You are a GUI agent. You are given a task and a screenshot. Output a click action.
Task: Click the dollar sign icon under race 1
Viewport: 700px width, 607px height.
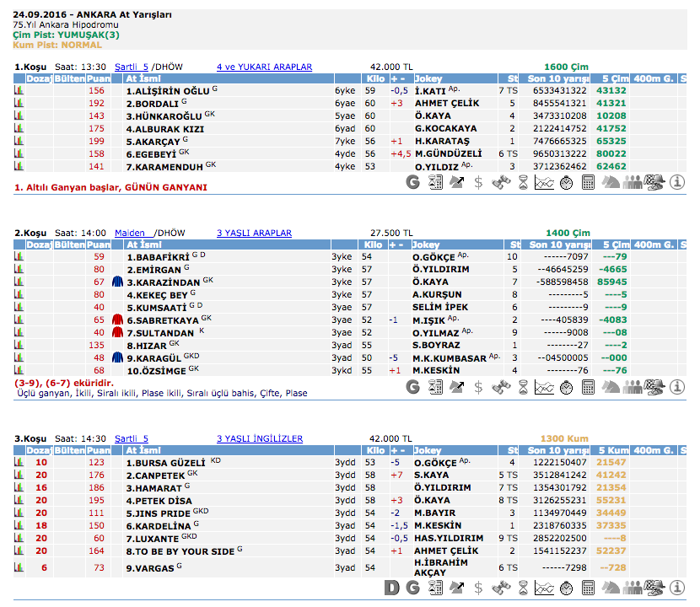pos(479,181)
